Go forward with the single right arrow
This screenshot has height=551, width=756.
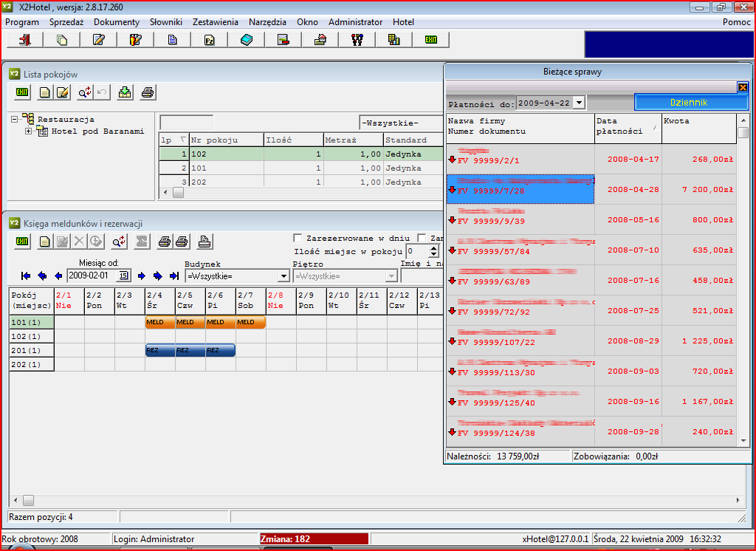click(141, 275)
